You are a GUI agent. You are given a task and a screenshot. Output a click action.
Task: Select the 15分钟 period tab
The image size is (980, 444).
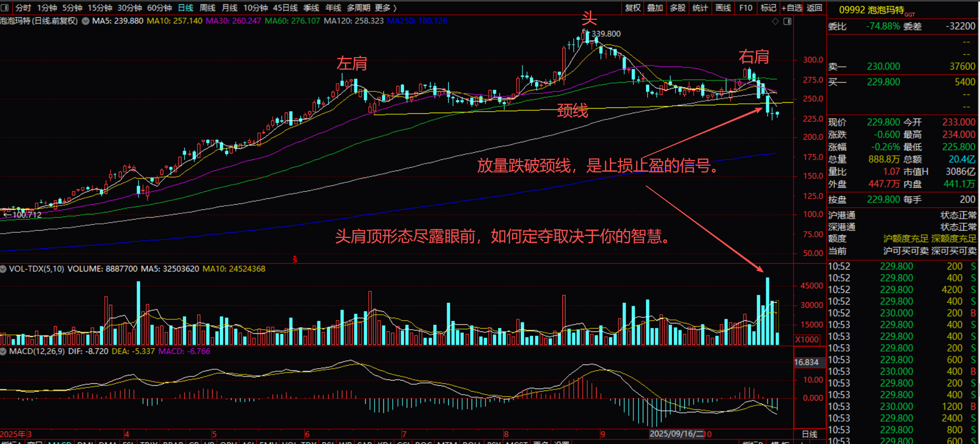point(100,8)
